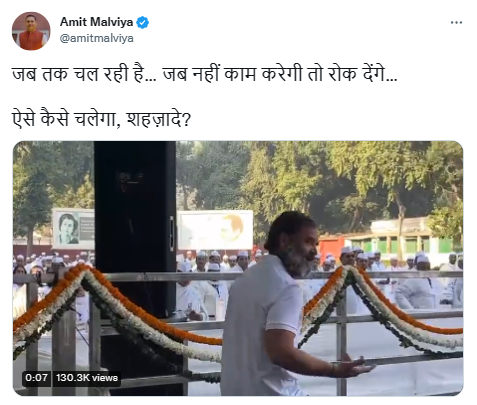477x405 pixels.
Task: Click the word शहज़ादे in the tweet
Action: tap(159, 118)
